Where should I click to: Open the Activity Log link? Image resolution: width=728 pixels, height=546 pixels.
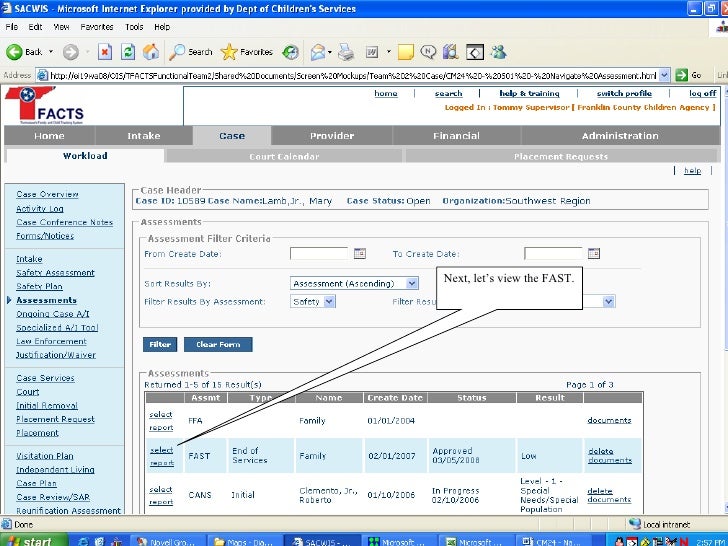(x=39, y=209)
